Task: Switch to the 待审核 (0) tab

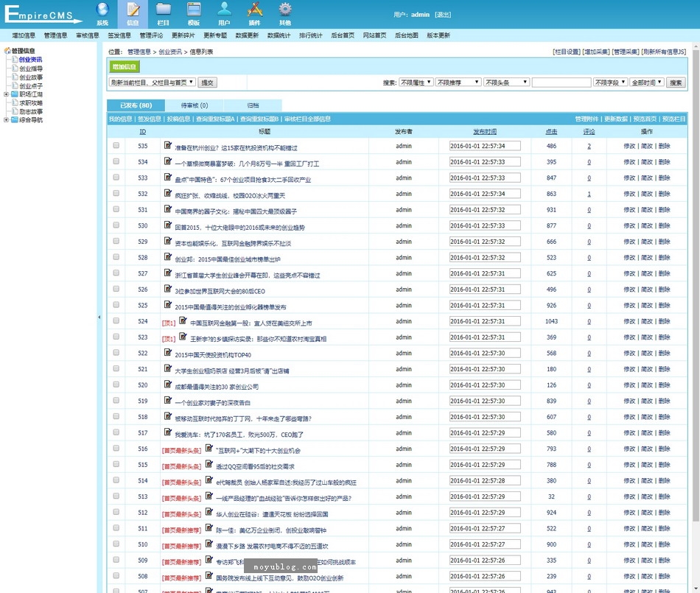Action: click(195, 105)
